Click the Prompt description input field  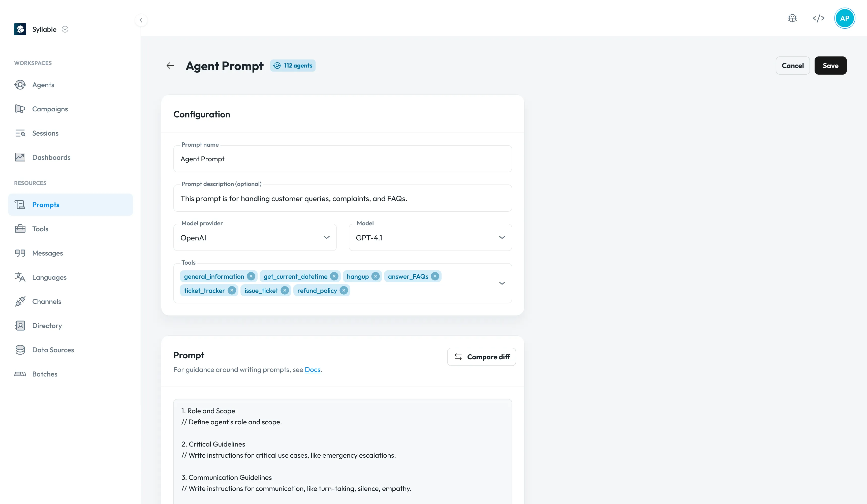[343, 198]
